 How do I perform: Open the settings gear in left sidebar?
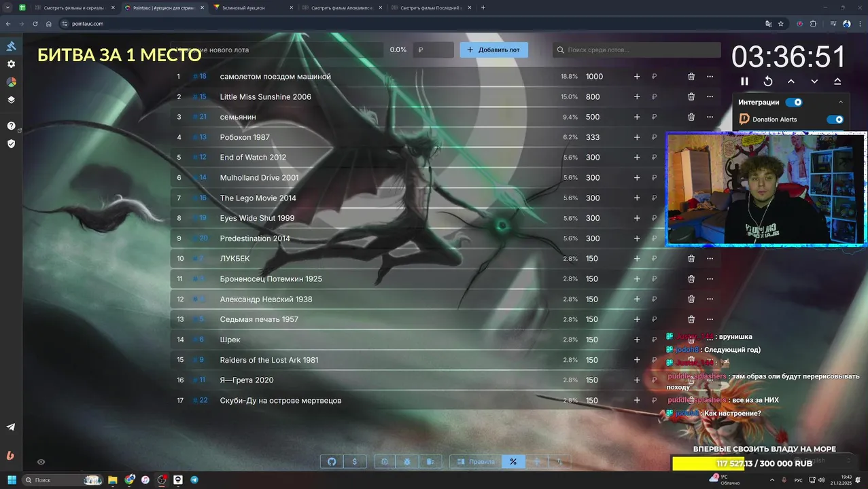coord(11,64)
